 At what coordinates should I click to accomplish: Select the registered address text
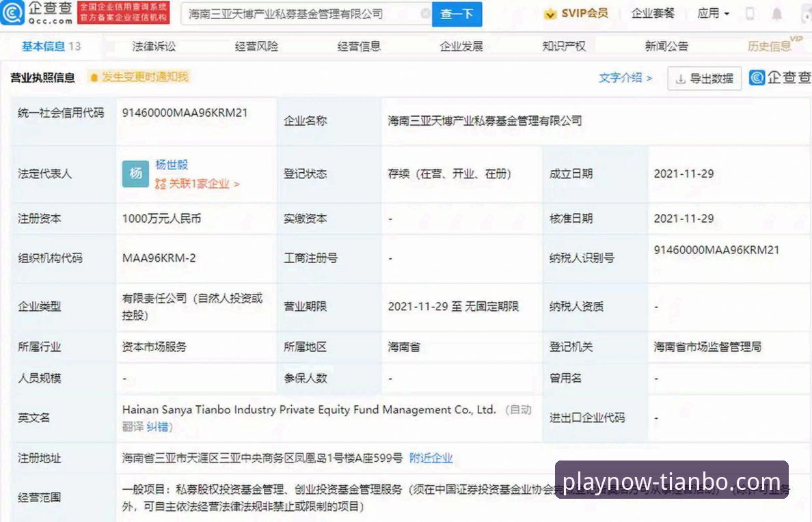[x=262, y=458]
